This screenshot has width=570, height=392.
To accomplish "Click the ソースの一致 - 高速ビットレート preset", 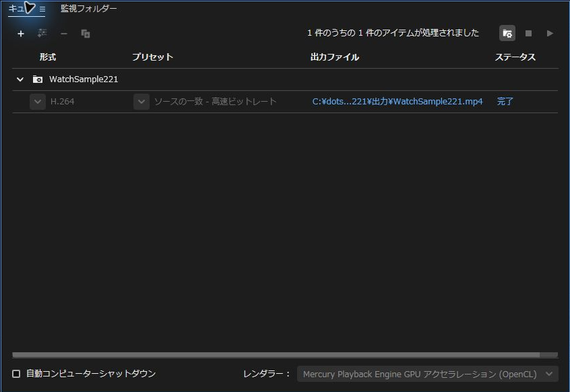I will click(215, 101).
